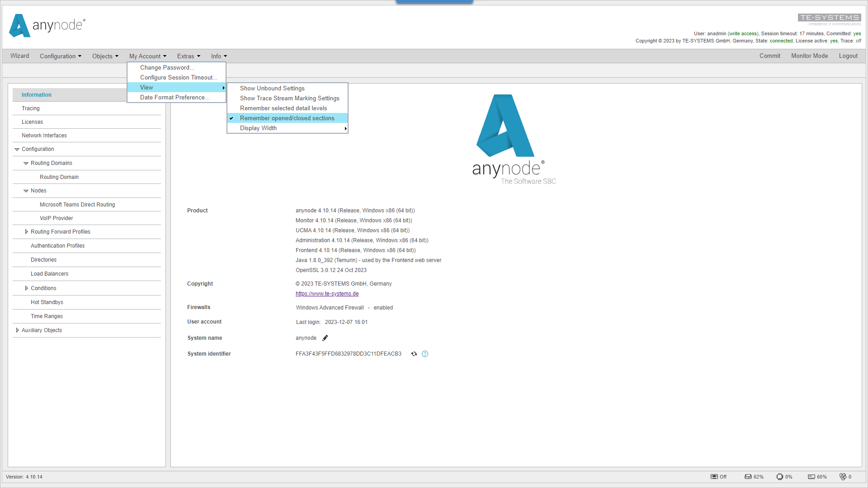Click the Logout button in toolbar

click(848, 56)
